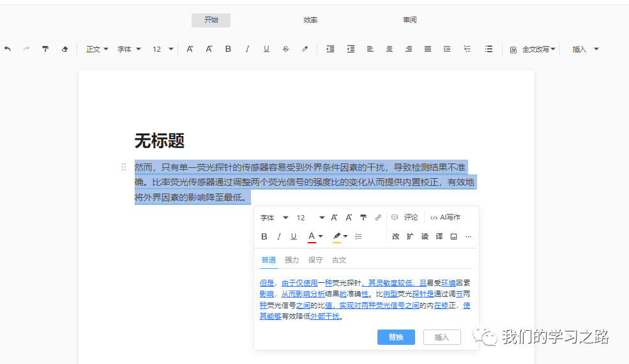Click 读 read icon in floating toolbar
The width and height of the screenshot is (629, 364).
click(425, 236)
